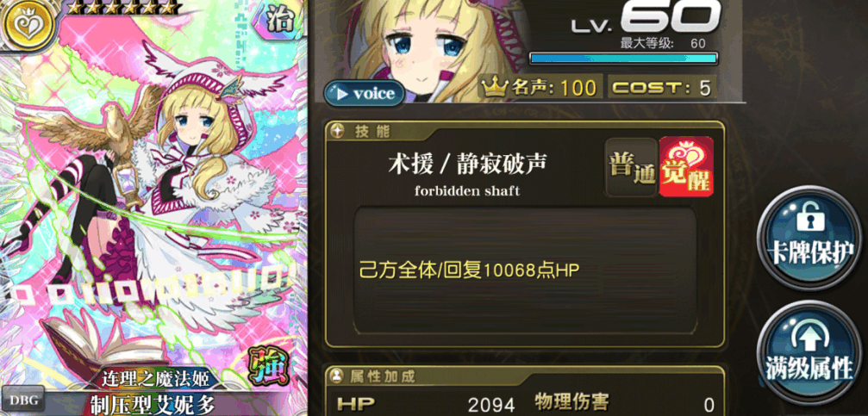Tap the crown fame icon
The width and height of the screenshot is (868, 416).
[491, 87]
